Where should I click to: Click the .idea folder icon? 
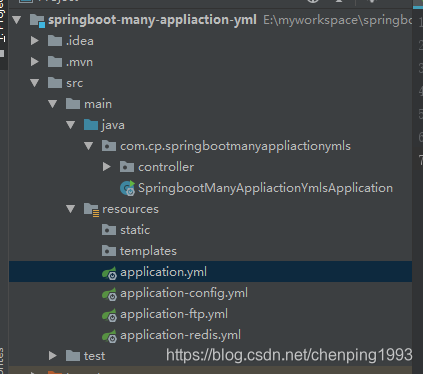[55, 41]
